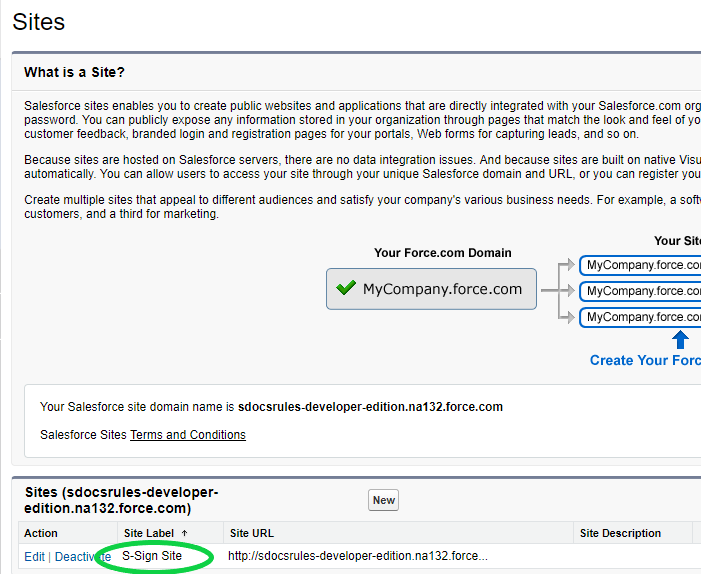Click the first MyCompany.force.com site box
The image size is (701, 574).
click(640, 265)
